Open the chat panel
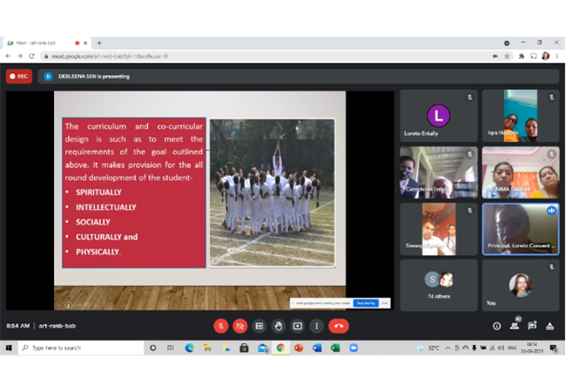Image resolution: width=566 pixels, height=392 pixels. click(x=532, y=326)
